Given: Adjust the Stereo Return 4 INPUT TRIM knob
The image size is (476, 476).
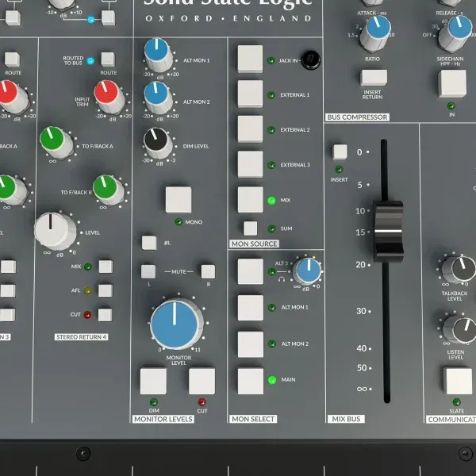Looking at the screenshot, I should pyautogui.click(x=109, y=97).
